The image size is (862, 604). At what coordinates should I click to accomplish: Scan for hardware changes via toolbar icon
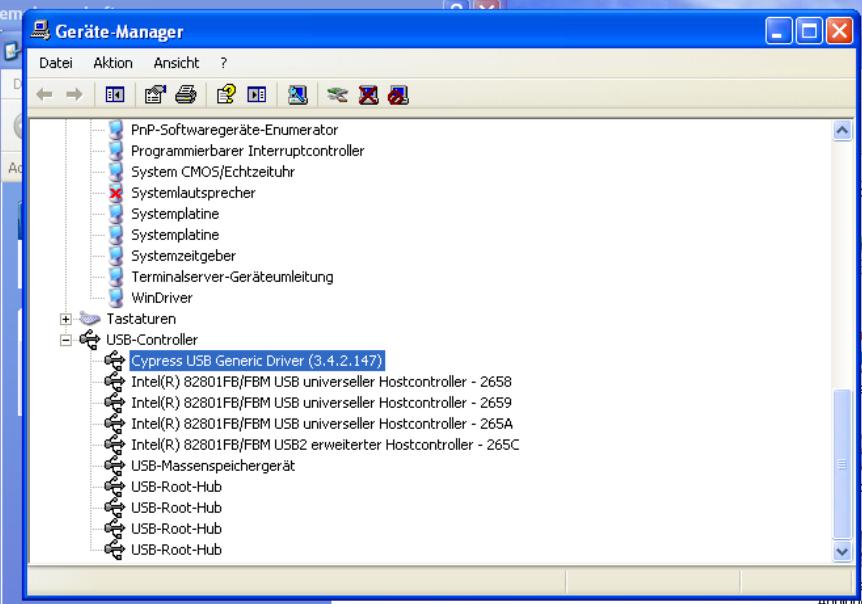point(297,95)
